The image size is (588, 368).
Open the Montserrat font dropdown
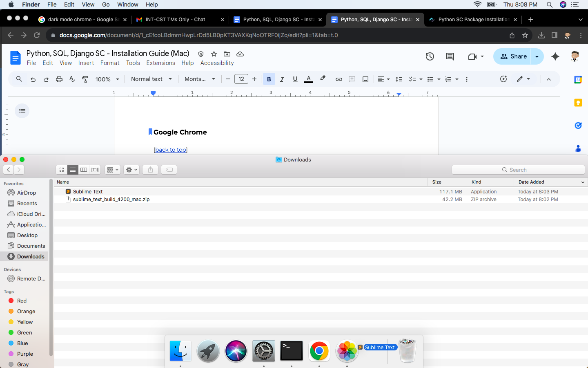coord(199,79)
